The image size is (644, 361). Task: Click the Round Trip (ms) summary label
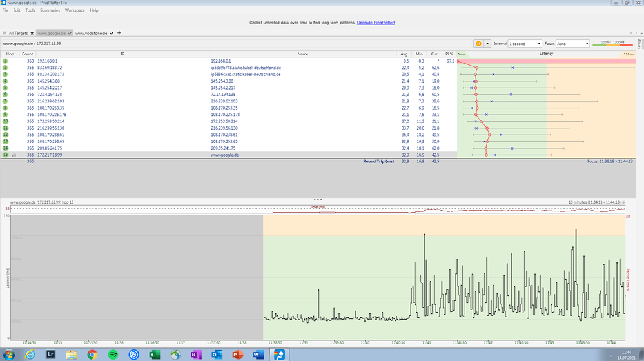[378, 161]
